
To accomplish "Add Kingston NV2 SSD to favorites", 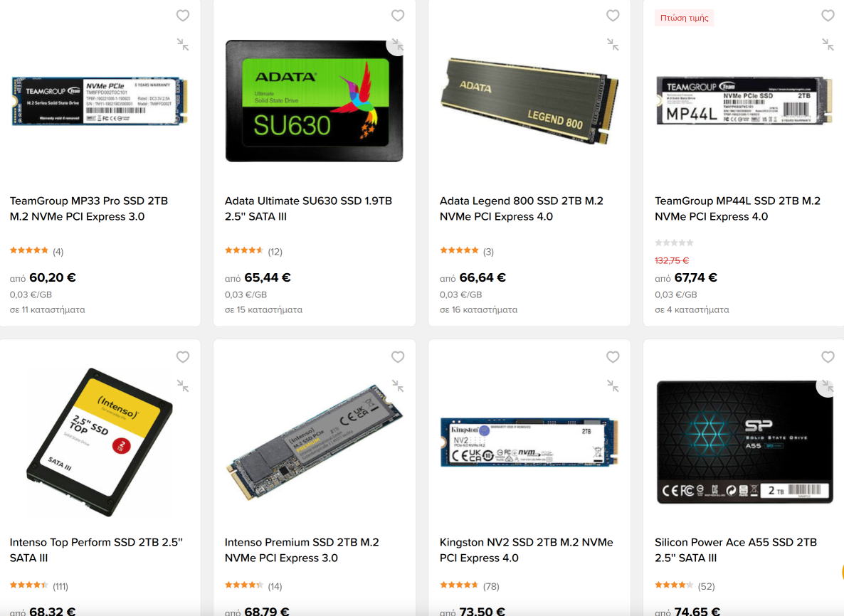I will (613, 356).
